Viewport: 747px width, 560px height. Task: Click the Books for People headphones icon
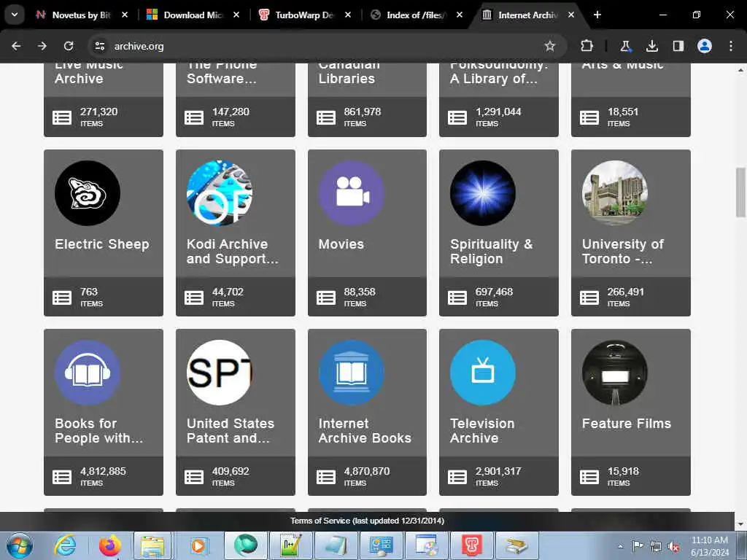click(x=88, y=373)
